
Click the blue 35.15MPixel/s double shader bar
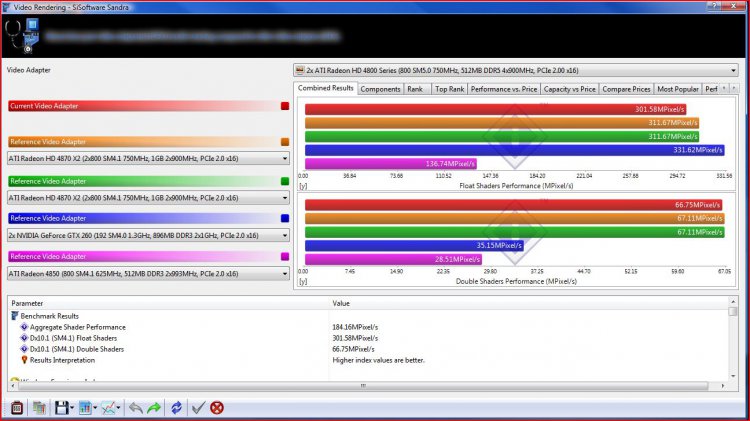[414, 245]
